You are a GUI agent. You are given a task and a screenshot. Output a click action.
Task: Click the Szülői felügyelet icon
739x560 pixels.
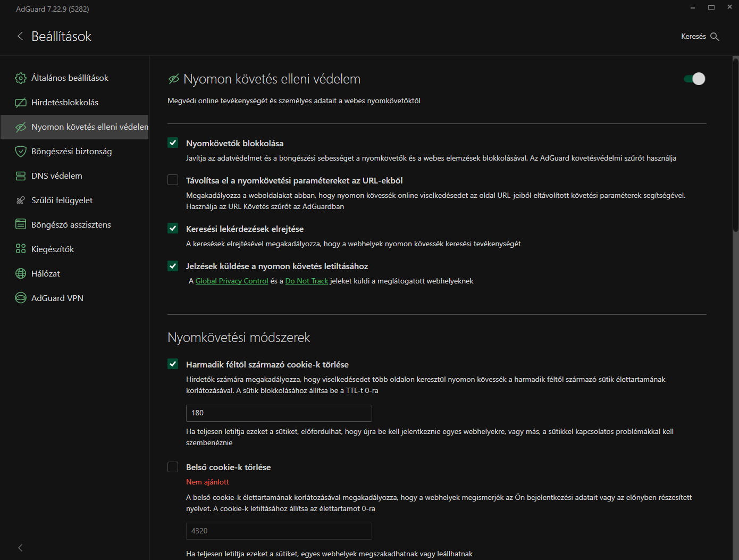click(x=21, y=200)
